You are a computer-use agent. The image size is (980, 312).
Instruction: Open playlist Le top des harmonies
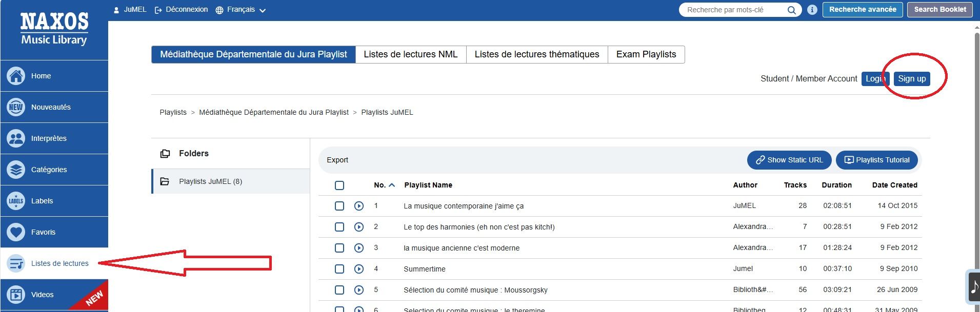coord(479,227)
